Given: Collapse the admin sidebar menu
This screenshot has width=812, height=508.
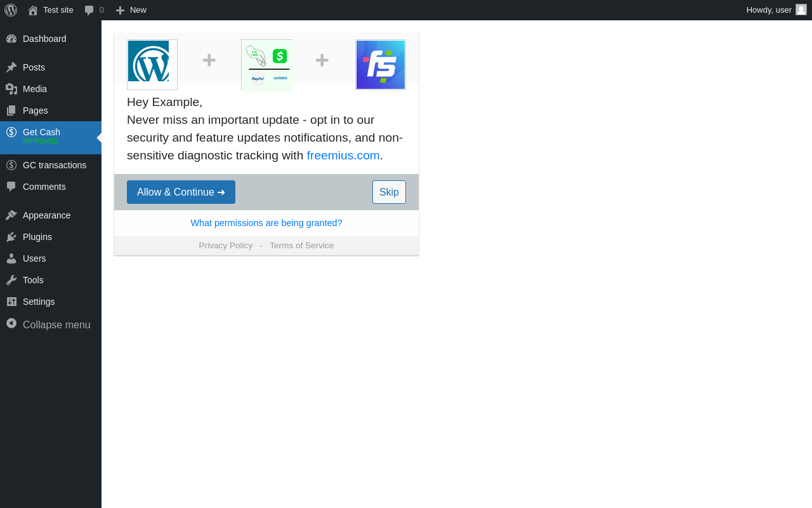Looking at the screenshot, I should click(x=51, y=324).
